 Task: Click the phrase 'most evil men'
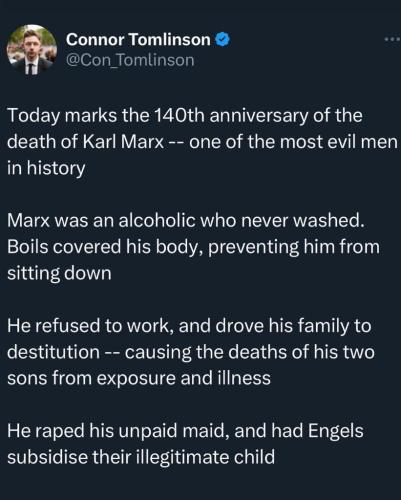pyautogui.click(x=339, y=142)
